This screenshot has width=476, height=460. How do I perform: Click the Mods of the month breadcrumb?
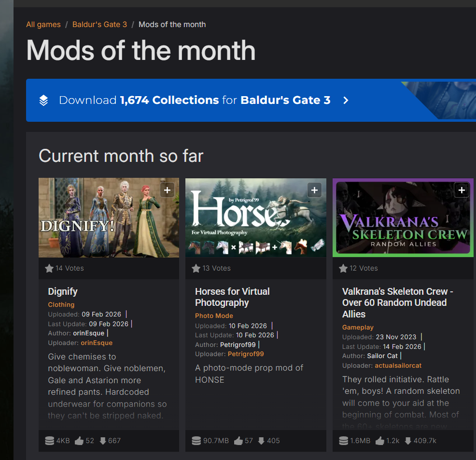[172, 25]
